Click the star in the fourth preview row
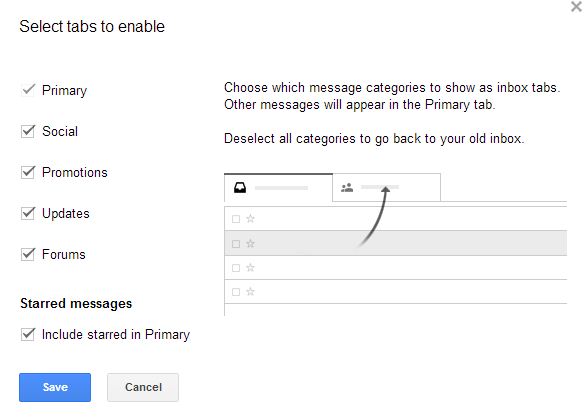587x417 pixels. [x=250, y=292]
